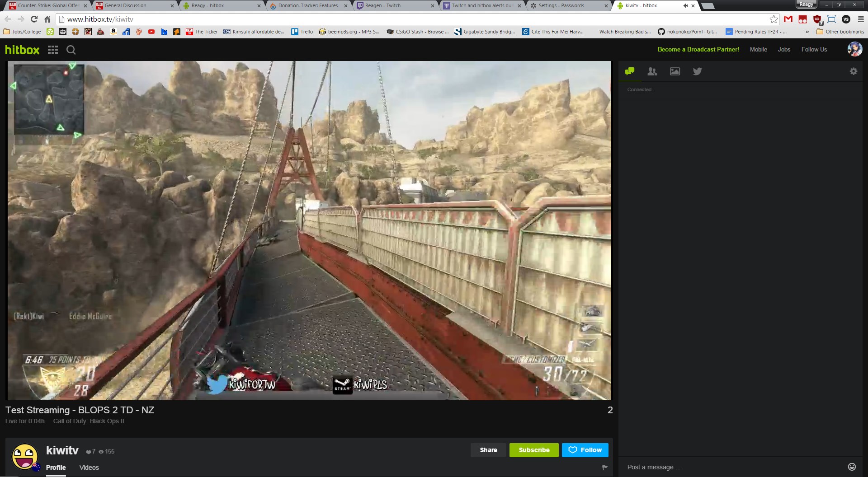The height and width of the screenshot is (477, 868).
Task: Open the Jobs/College bookmark folder
Action: pyautogui.click(x=22, y=32)
